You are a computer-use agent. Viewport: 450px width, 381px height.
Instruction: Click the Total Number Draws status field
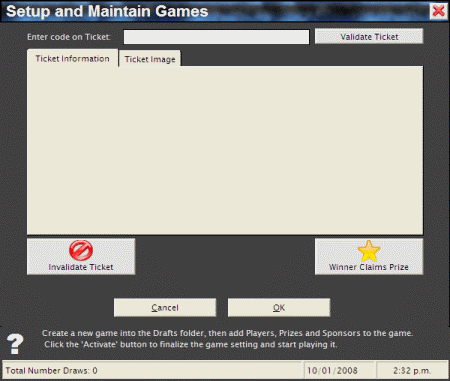(152, 370)
